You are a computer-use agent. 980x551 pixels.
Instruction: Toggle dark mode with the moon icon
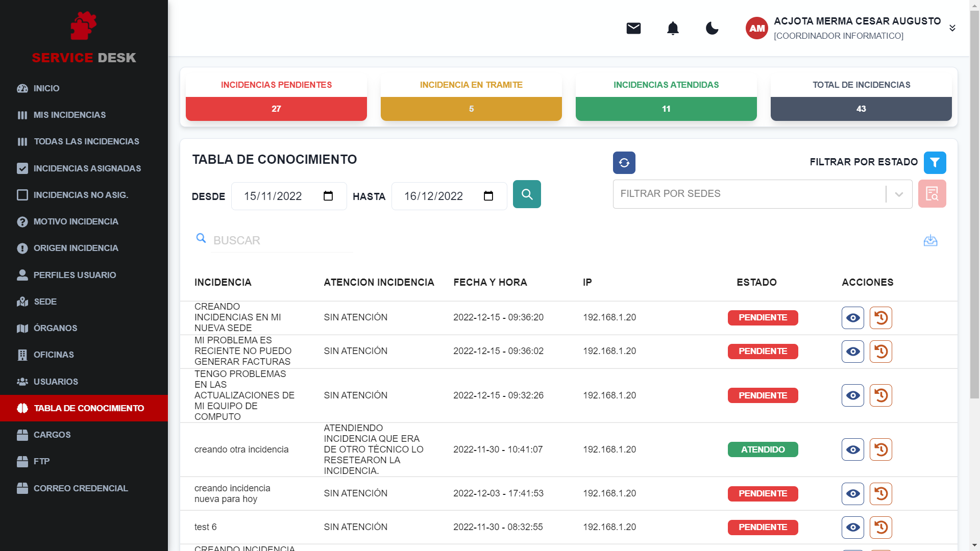(712, 29)
